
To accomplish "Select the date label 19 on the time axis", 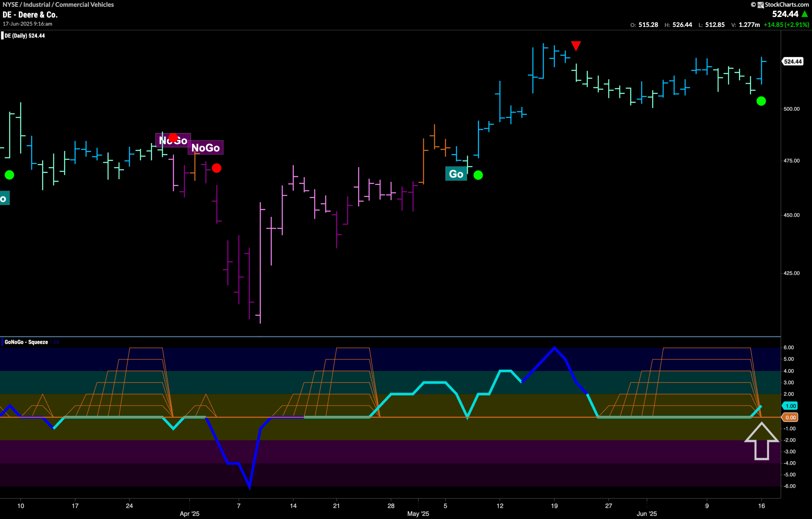I will pyautogui.click(x=554, y=505).
